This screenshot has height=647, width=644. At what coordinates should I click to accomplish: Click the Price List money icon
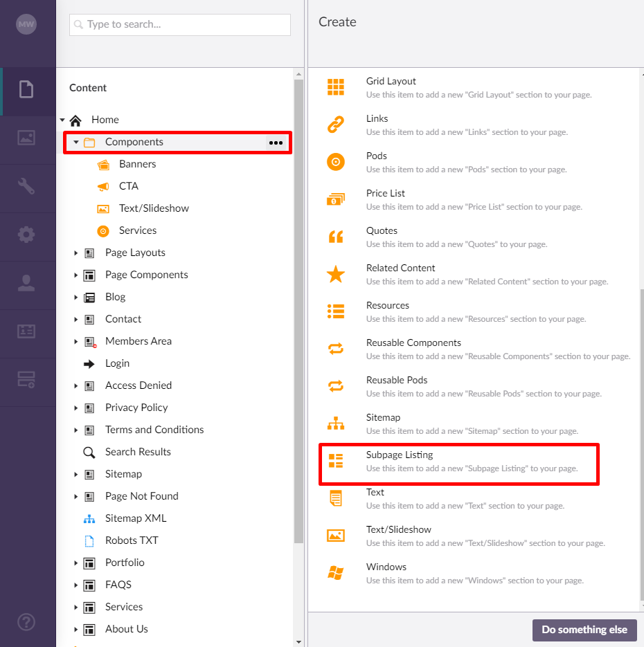336,199
